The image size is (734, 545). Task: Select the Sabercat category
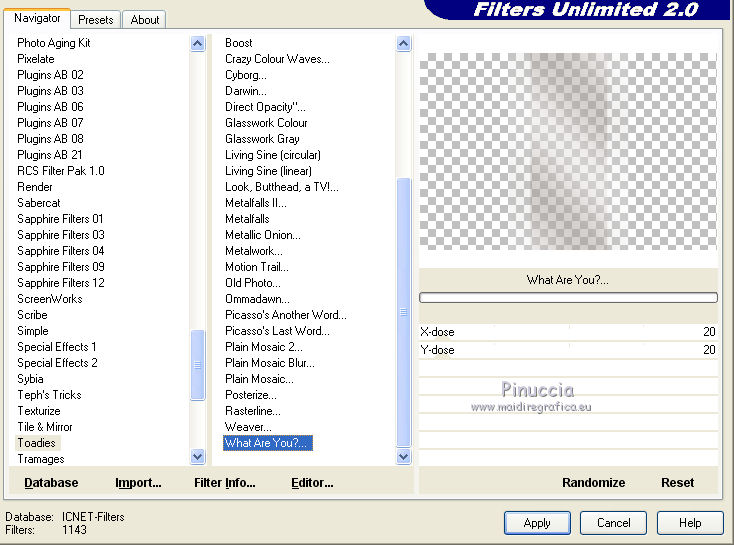click(x=38, y=203)
